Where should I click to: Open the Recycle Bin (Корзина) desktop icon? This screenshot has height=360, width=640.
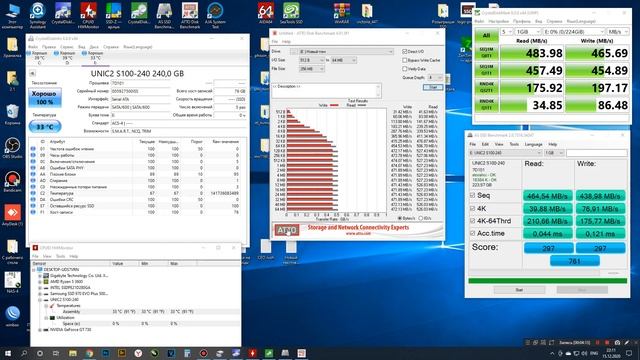pyautogui.click(x=12, y=114)
